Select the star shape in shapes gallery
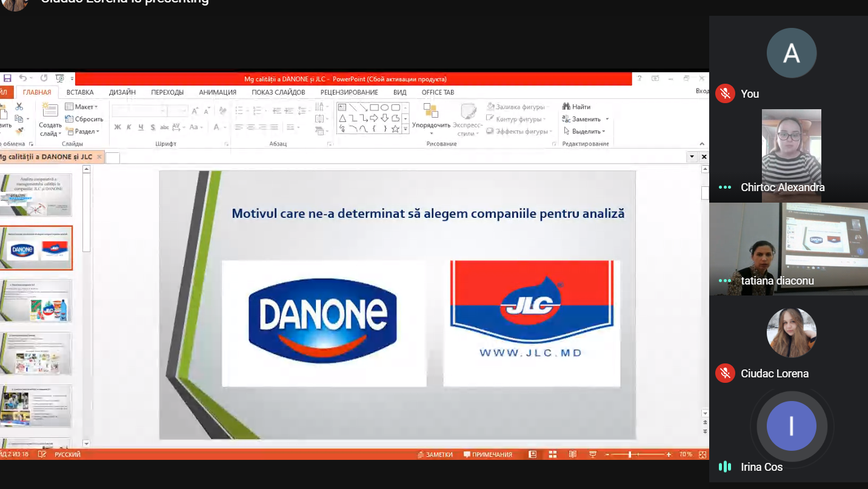The height and width of the screenshot is (489, 868). 395,129
